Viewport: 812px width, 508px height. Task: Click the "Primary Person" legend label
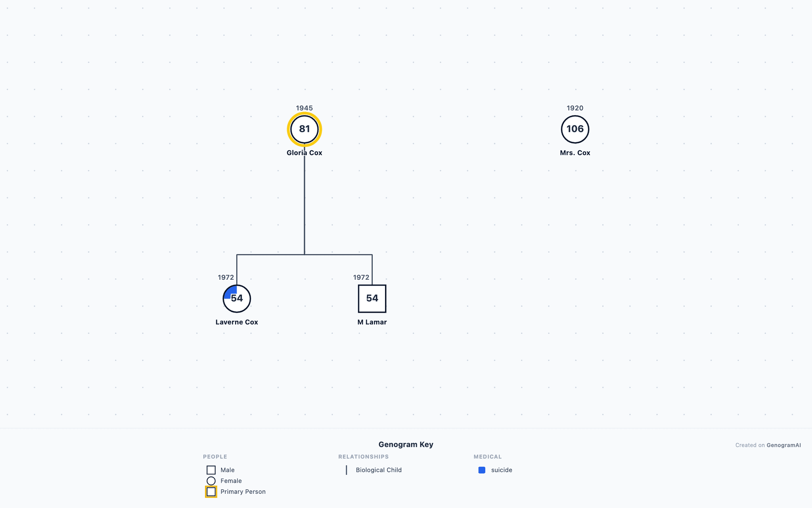coord(243,492)
